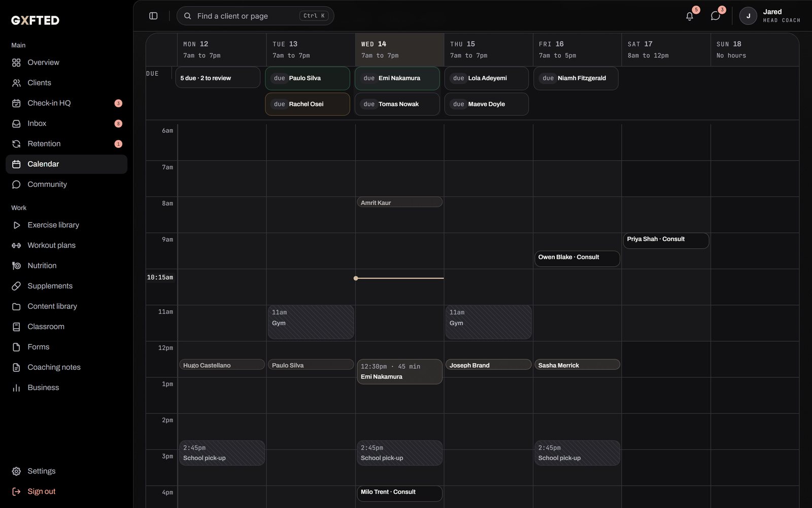The height and width of the screenshot is (508, 812).
Task: Click the Content library folder icon
Action: (16, 306)
